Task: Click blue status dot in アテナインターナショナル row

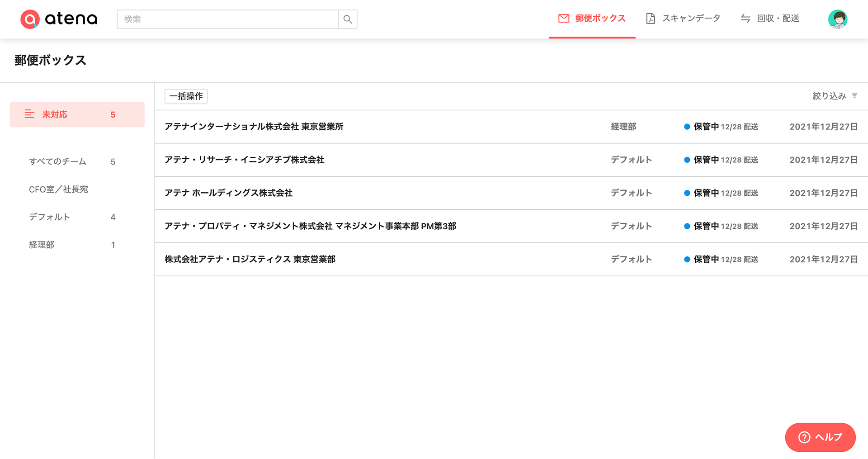Action: [x=687, y=127]
